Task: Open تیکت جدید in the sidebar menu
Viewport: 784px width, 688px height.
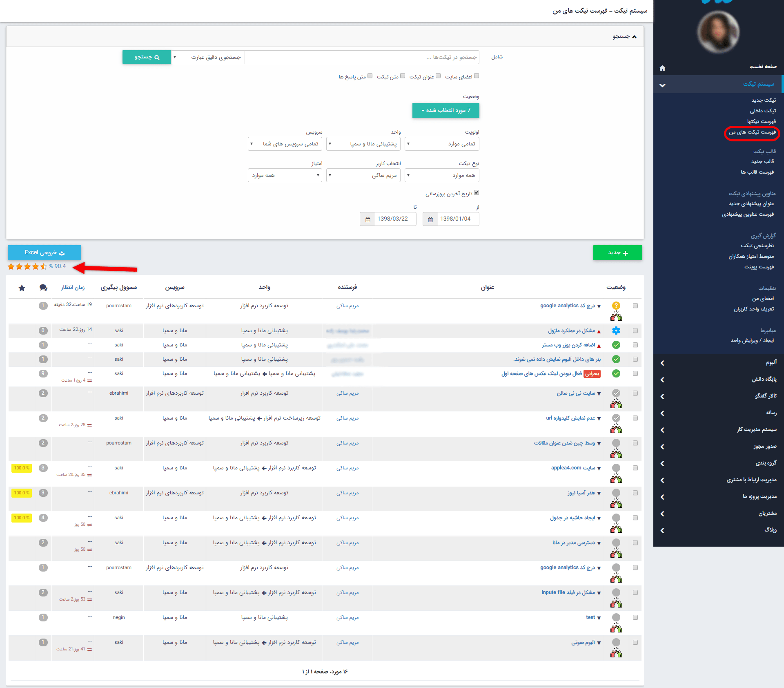Action: click(764, 100)
